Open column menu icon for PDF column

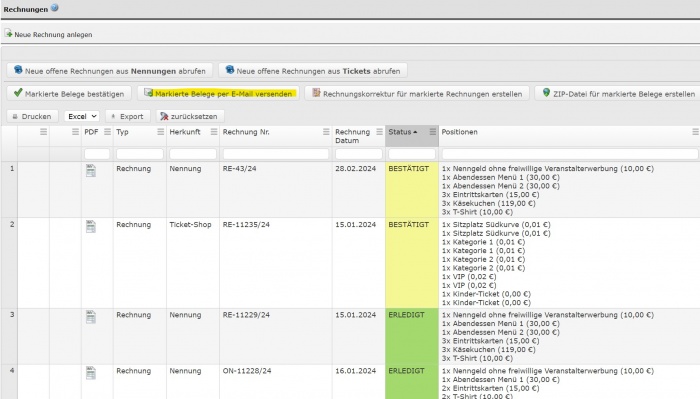tap(107, 132)
